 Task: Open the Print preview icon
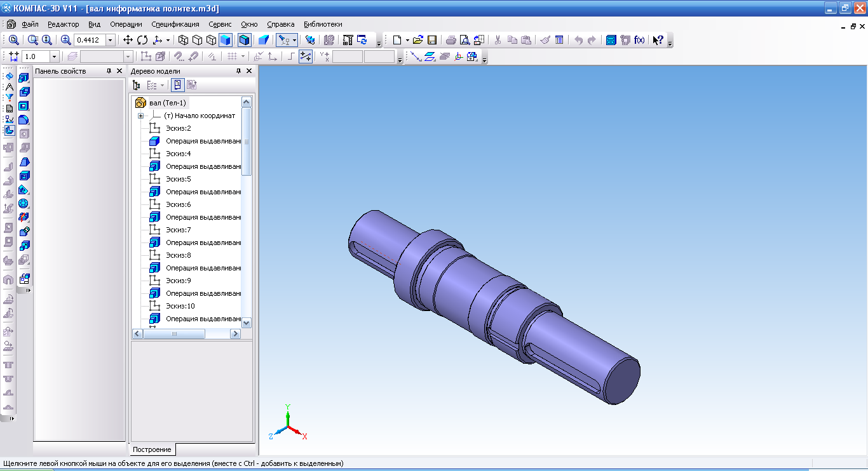click(465, 40)
